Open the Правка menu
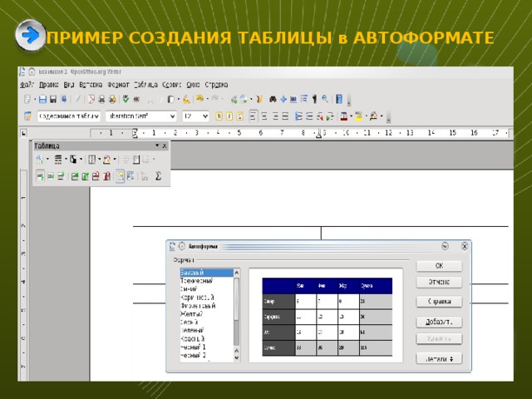Image resolution: width=532 pixels, height=399 pixels. (48, 85)
